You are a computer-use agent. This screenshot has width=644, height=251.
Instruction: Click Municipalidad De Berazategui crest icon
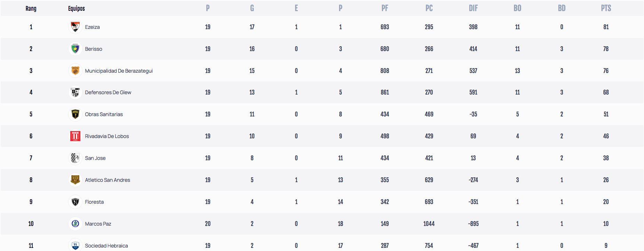pos(75,71)
